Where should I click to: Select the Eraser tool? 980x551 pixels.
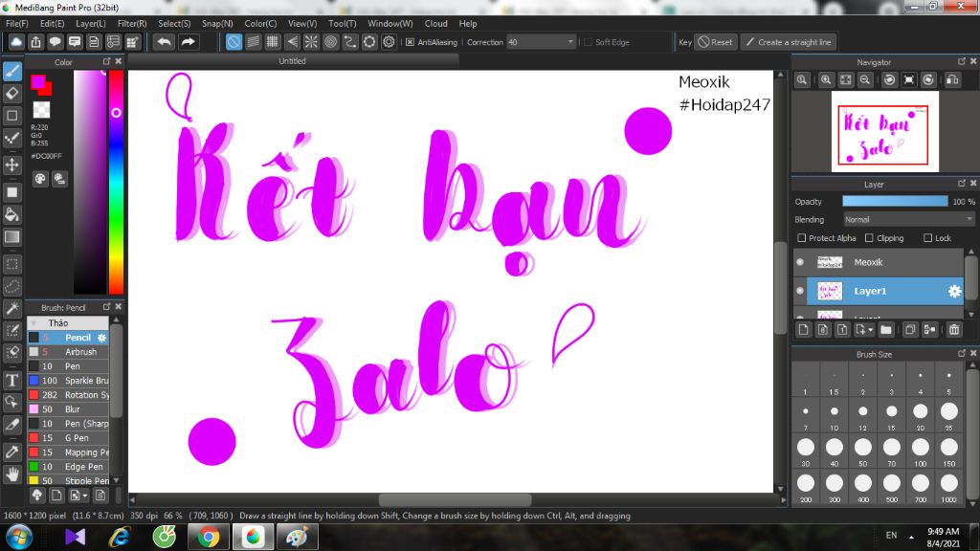click(x=11, y=94)
